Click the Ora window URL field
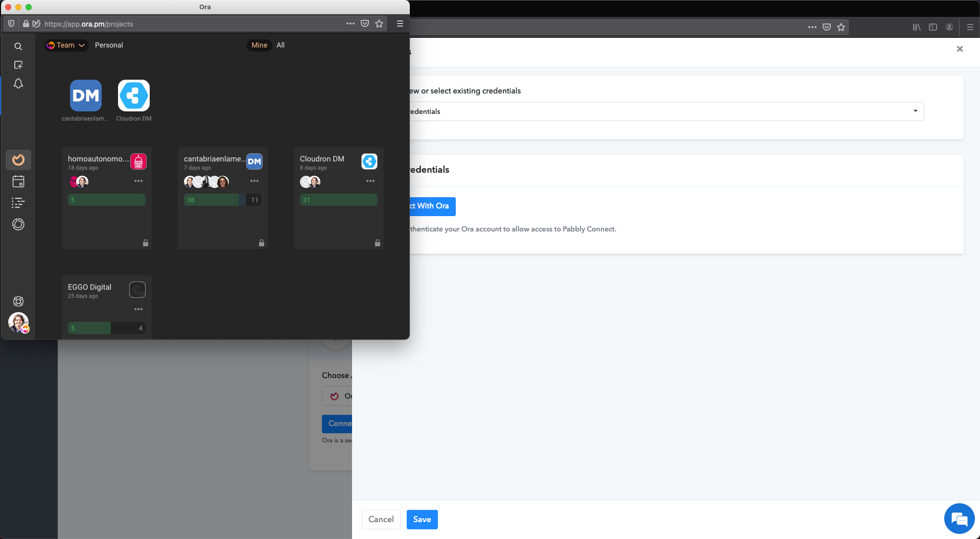The width and height of the screenshot is (980, 539). [192, 24]
